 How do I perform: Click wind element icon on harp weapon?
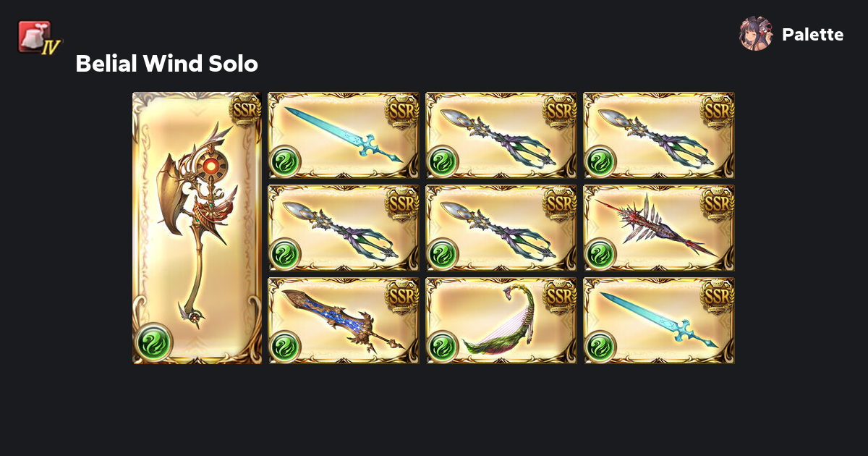[x=442, y=347]
